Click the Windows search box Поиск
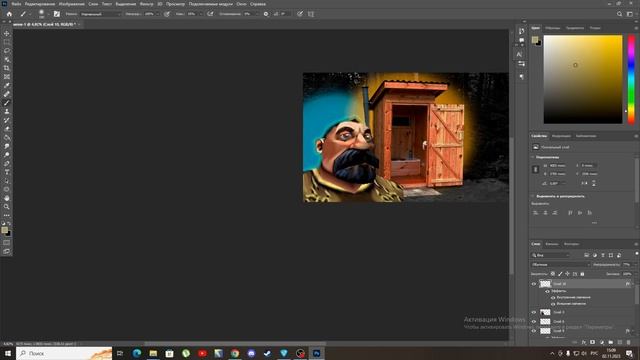Screen dimensions: 640x360 64,353
